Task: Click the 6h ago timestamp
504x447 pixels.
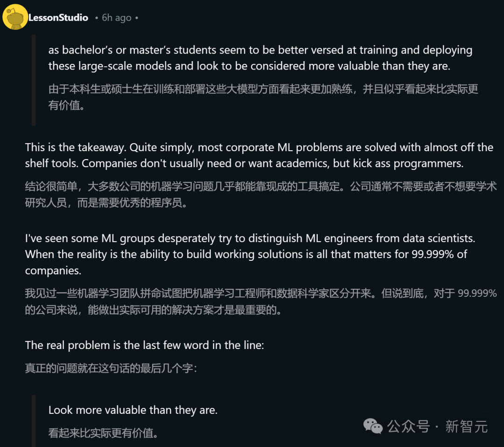Action: click(116, 18)
